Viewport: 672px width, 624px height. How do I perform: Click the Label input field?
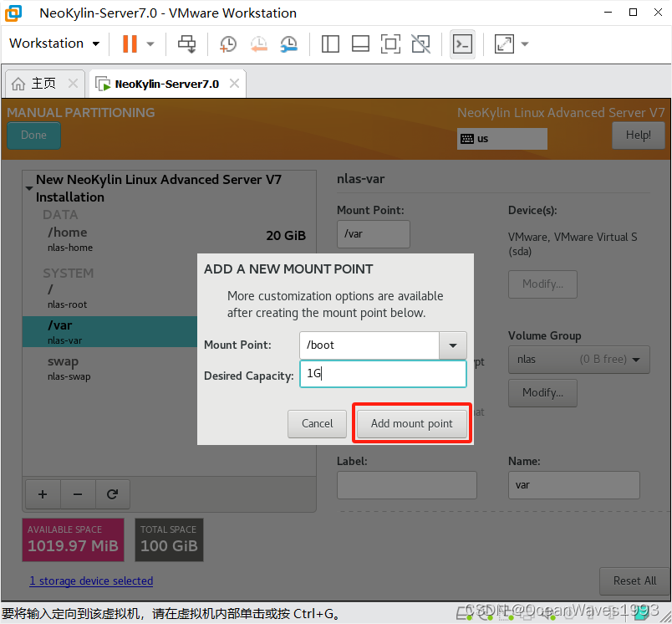point(407,485)
